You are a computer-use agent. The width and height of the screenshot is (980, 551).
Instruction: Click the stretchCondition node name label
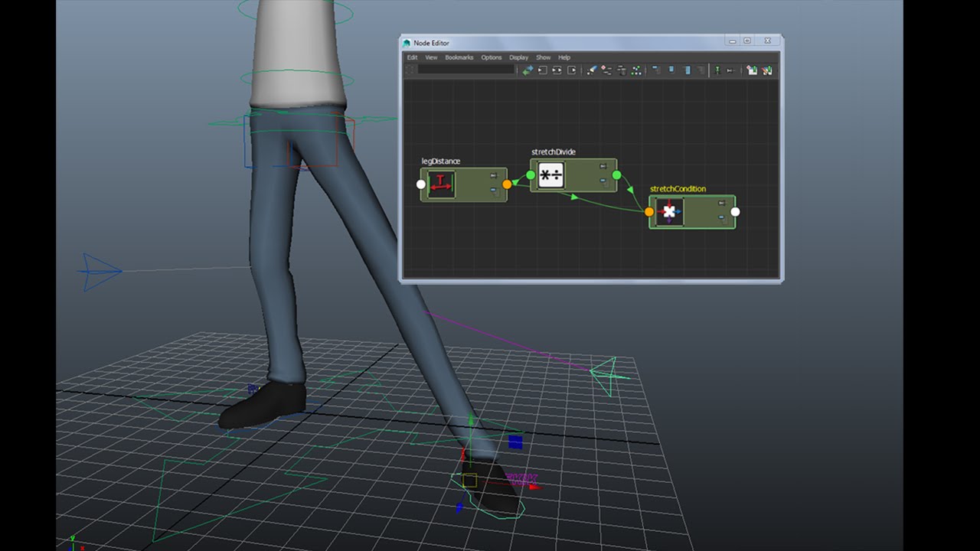678,189
